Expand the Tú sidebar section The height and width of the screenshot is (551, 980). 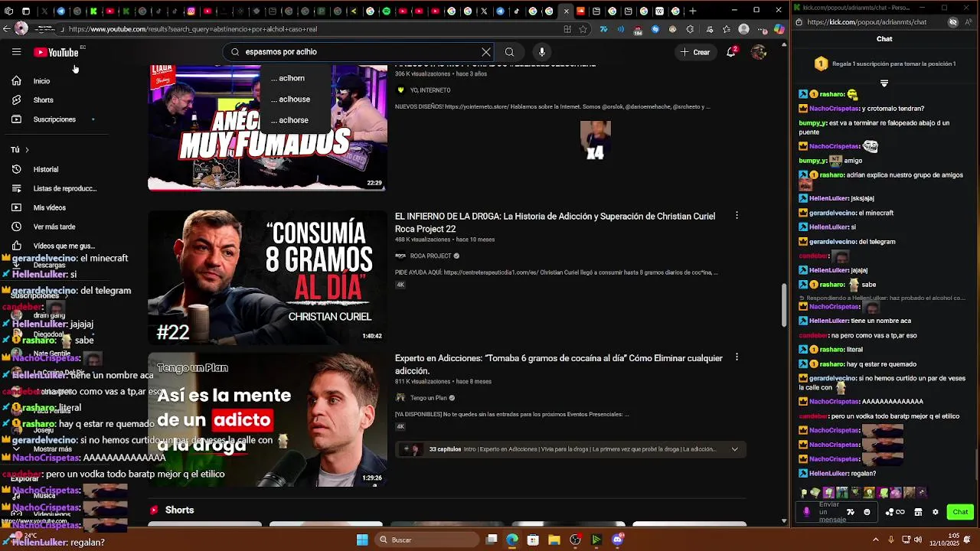coord(20,150)
